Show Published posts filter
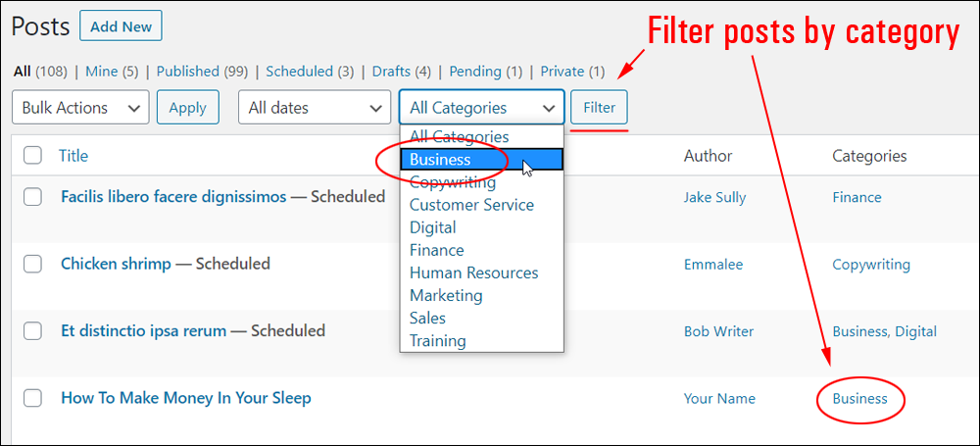Screen dimensions: 980x446 tap(187, 72)
